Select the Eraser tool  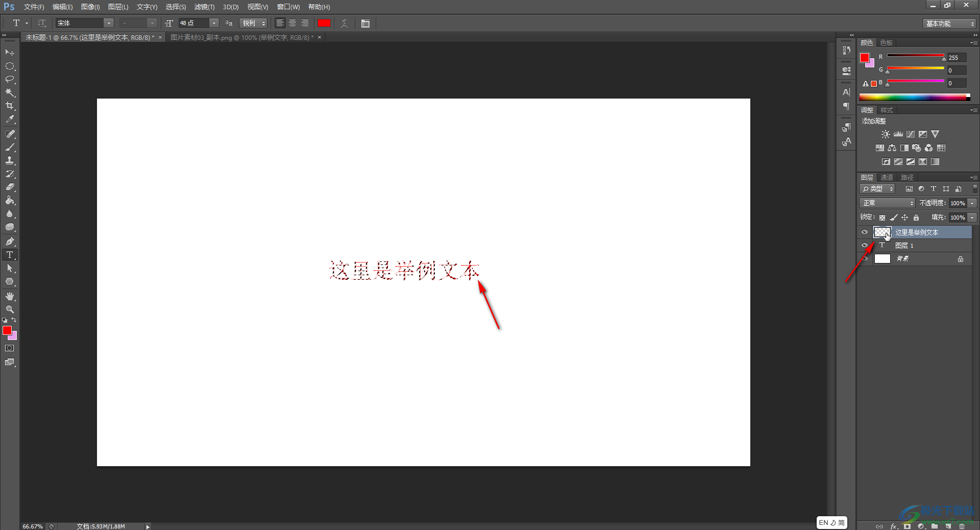[x=10, y=187]
